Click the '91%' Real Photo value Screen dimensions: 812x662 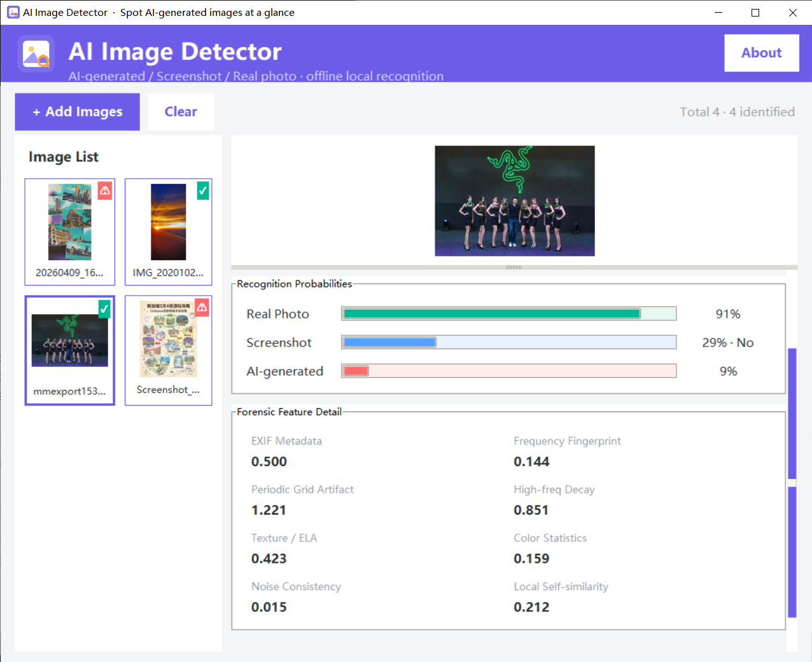(x=728, y=314)
